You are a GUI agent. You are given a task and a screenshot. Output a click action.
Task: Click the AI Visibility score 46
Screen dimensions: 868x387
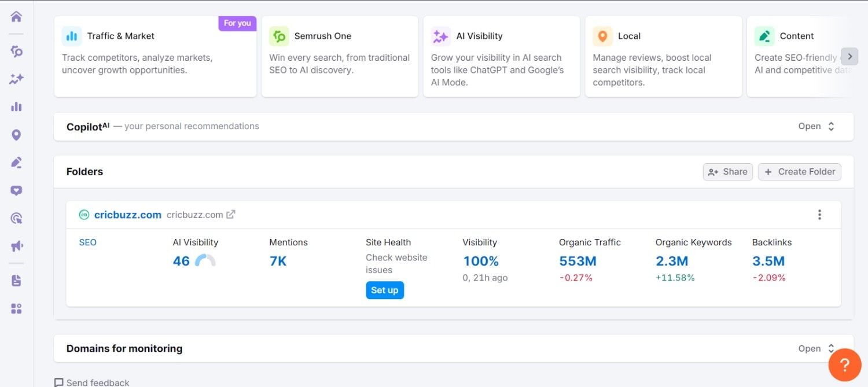pyautogui.click(x=181, y=261)
